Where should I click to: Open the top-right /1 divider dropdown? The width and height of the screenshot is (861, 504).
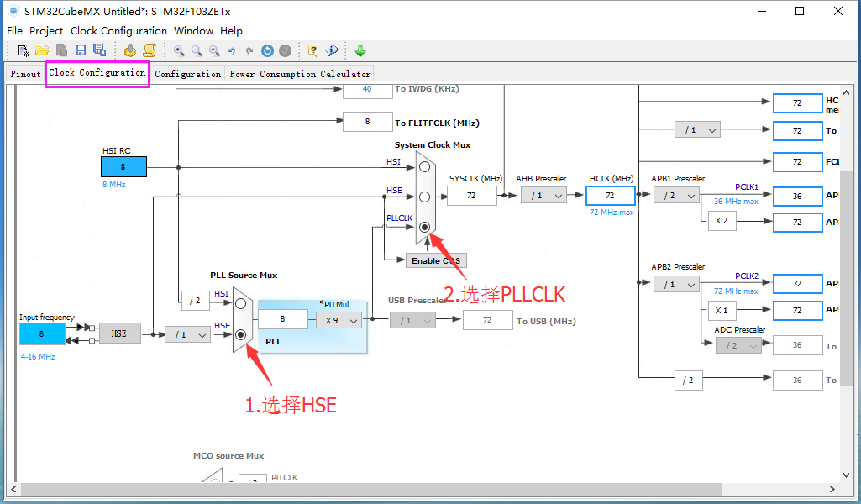(x=697, y=130)
